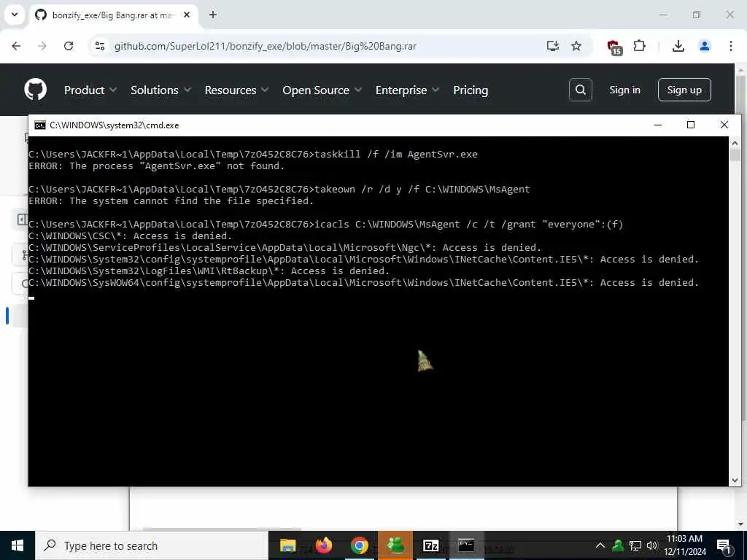747x560 pixels.
Task: Click the SysWOW64 access denied line
Action: 363,282
